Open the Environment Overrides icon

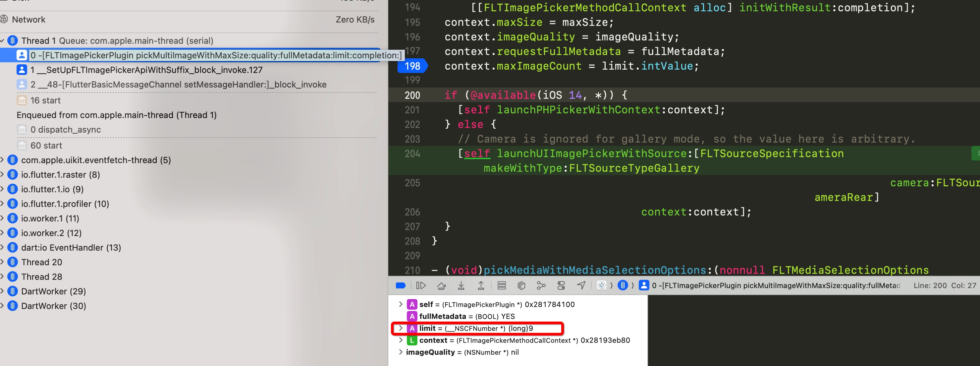coord(561,285)
